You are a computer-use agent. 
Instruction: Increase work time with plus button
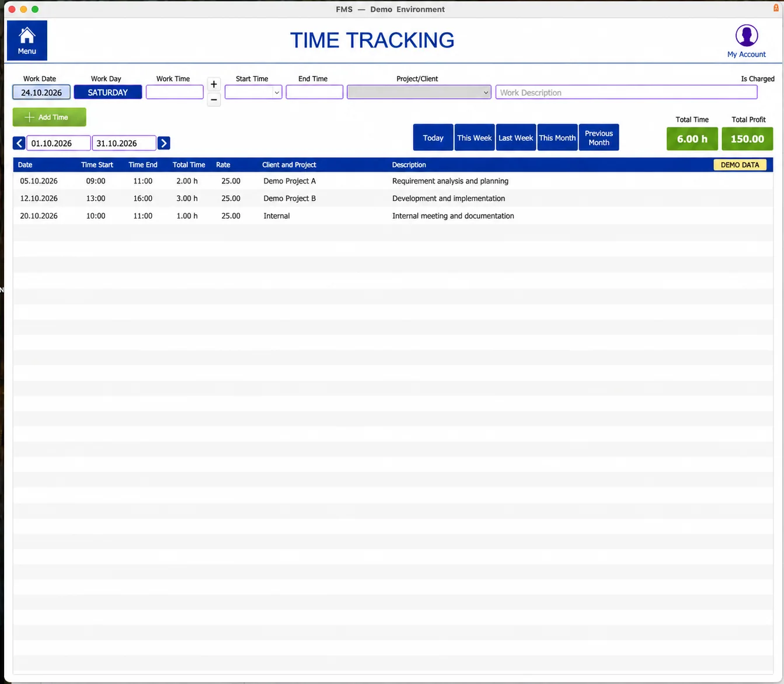(x=214, y=85)
